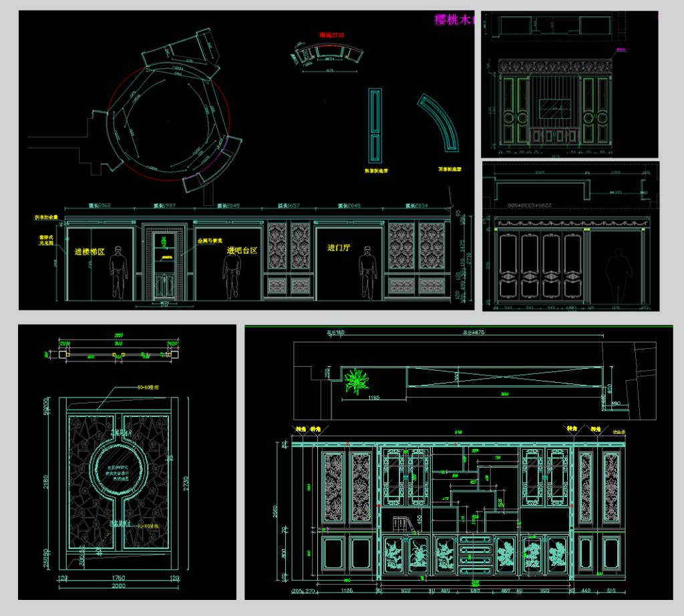The image size is (684, 616).
Task: Select the hatched rectangle in the fluted center panel
Action: 555,108
